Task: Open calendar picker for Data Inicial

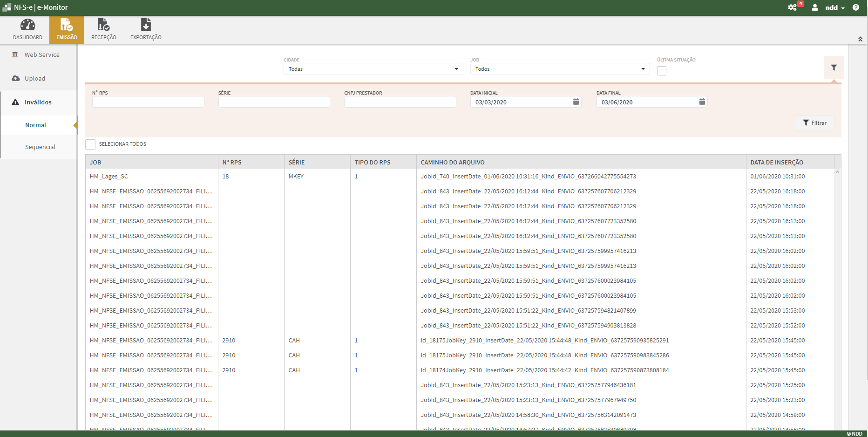Action: pyautogui.click(x=576, y=102)
